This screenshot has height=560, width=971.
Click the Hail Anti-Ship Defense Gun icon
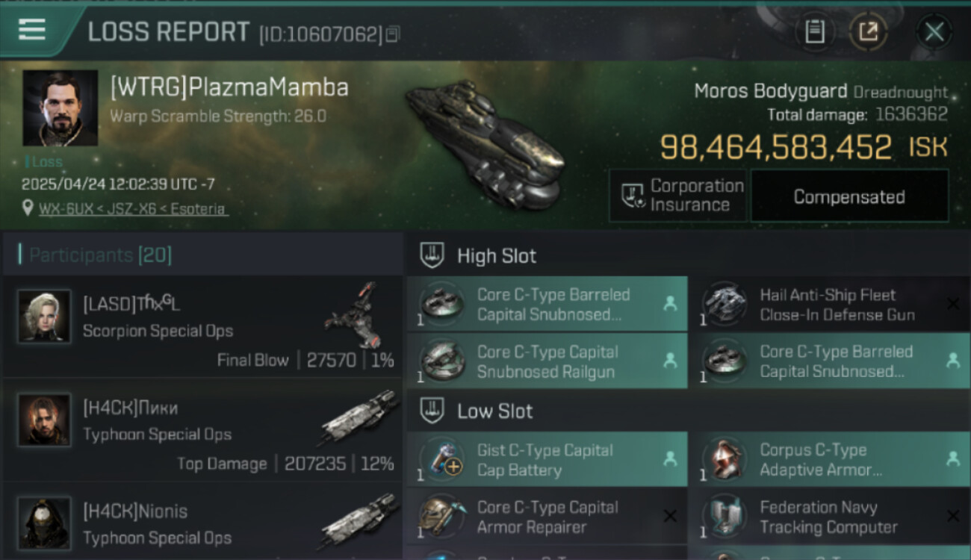(725, 304)
